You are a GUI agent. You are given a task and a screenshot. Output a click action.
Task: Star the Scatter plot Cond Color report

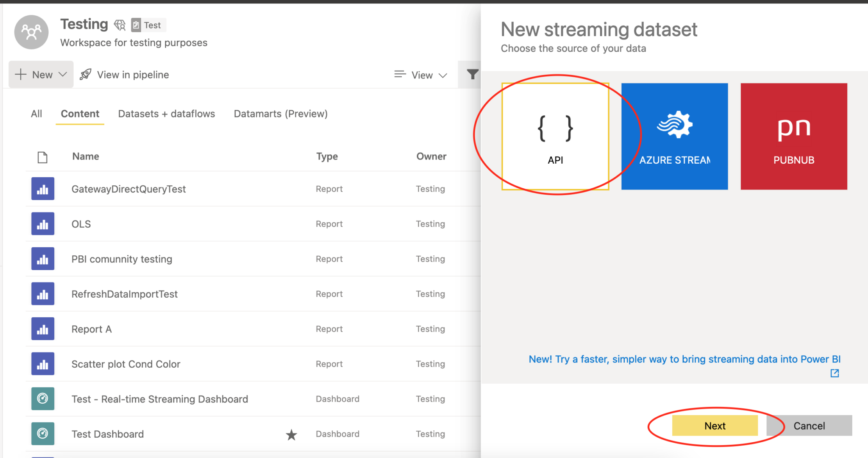291,364
